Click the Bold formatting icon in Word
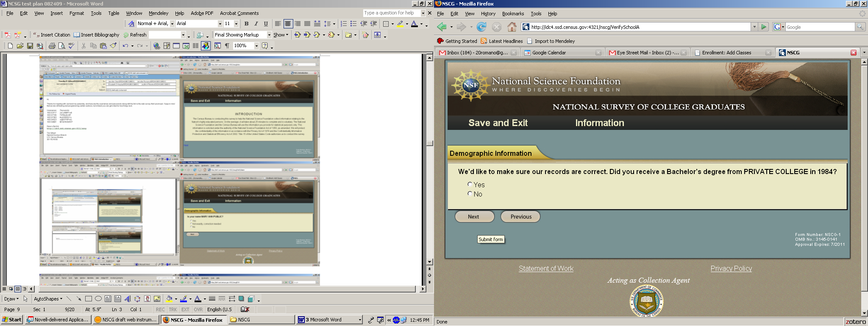 (x=246, y=24)
